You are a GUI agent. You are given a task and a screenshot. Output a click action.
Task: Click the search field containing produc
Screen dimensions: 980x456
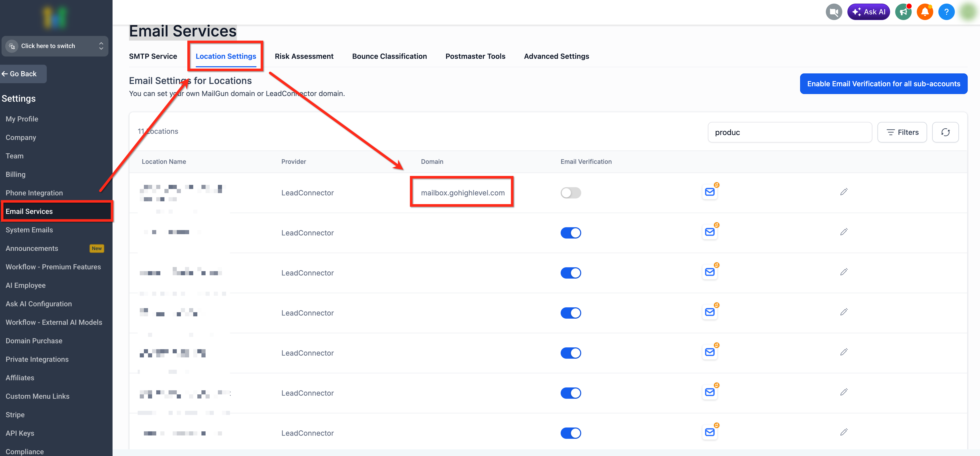point(790,132)
